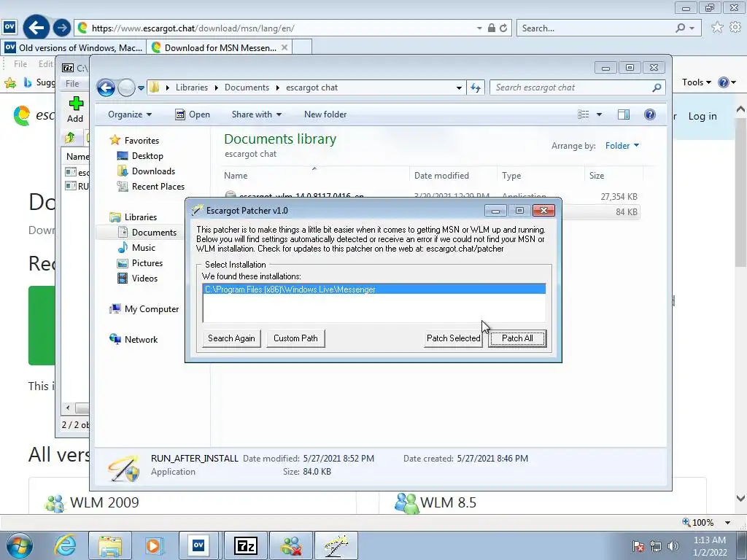Click Search Again in Escargot Patcher

(x=231, y=338)
